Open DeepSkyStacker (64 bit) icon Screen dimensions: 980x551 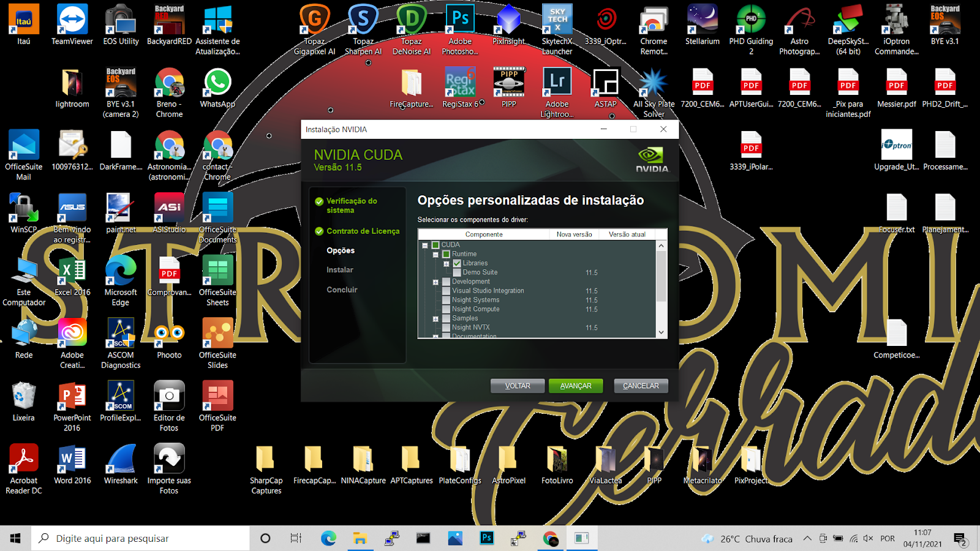848,29
